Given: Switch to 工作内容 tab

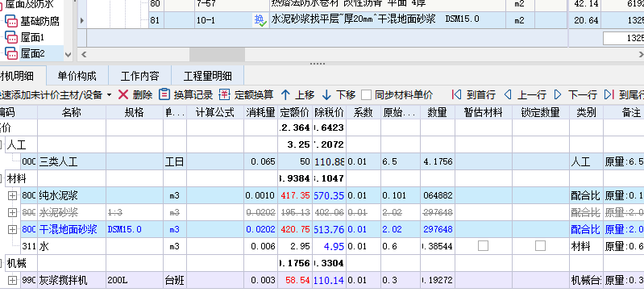Looking at the screenshot, I should click(139, 76).
